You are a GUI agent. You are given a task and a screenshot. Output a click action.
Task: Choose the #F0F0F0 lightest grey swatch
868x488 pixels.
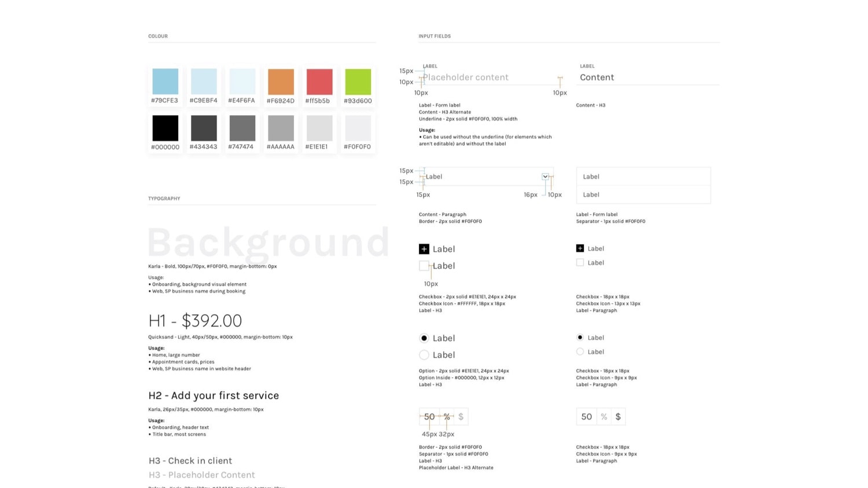coord(358,128)
